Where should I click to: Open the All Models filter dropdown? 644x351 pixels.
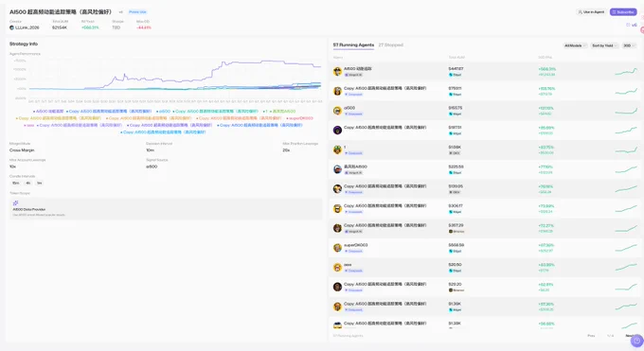point(575,45)
